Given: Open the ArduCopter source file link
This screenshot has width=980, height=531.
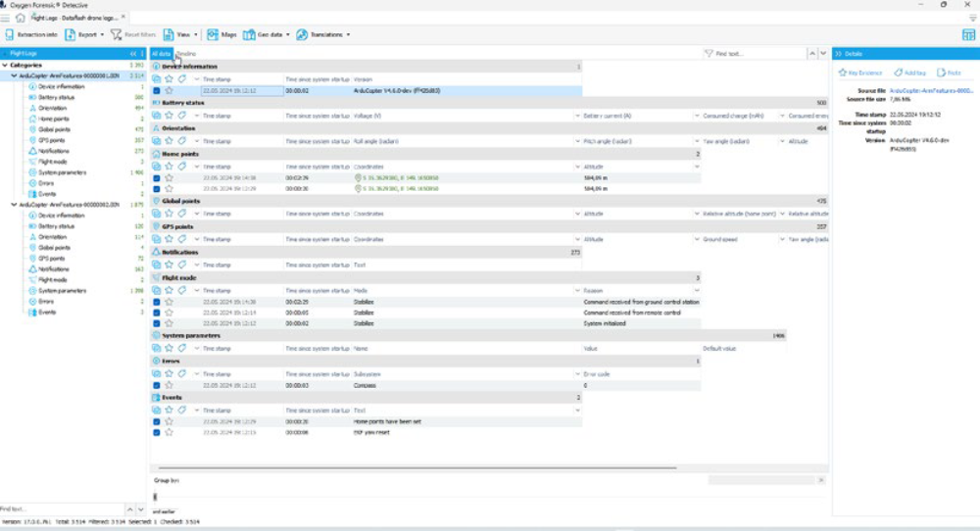Looking at the screenshot, I should [x=931, y=90].
